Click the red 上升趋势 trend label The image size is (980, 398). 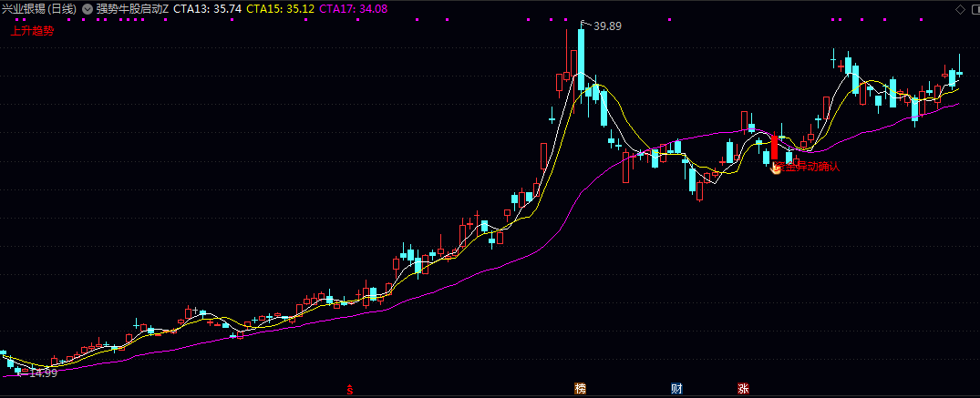point(32,31)
